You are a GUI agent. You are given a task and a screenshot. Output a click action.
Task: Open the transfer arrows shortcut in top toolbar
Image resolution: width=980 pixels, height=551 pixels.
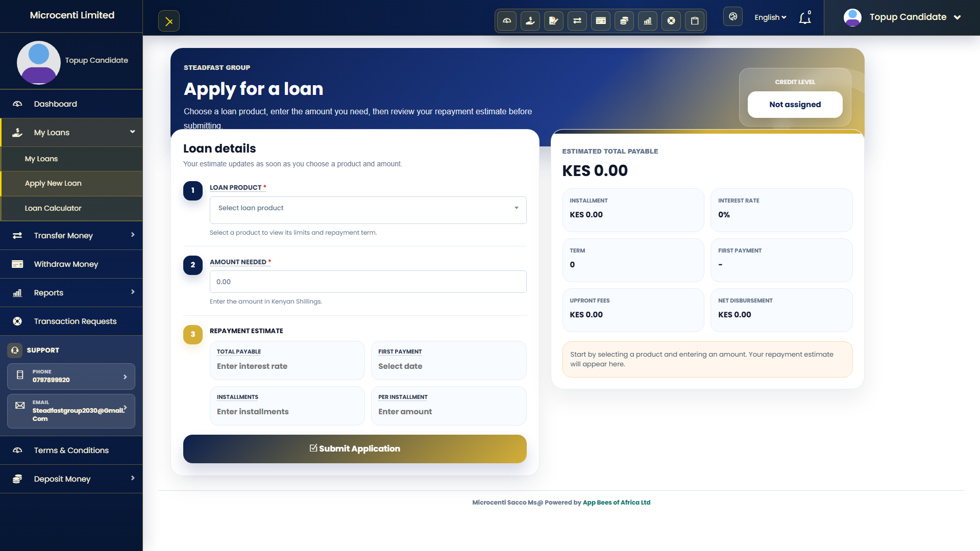[x=577, y=21]
